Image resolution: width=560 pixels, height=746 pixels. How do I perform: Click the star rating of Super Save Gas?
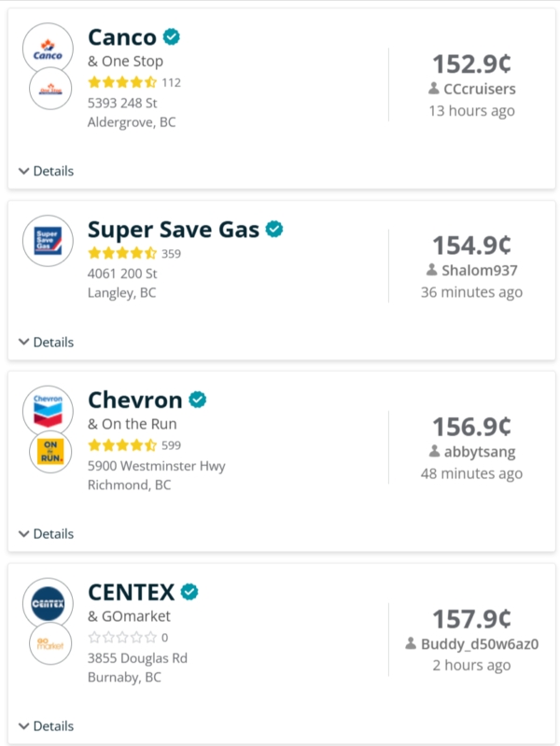(x=122, y=253)
